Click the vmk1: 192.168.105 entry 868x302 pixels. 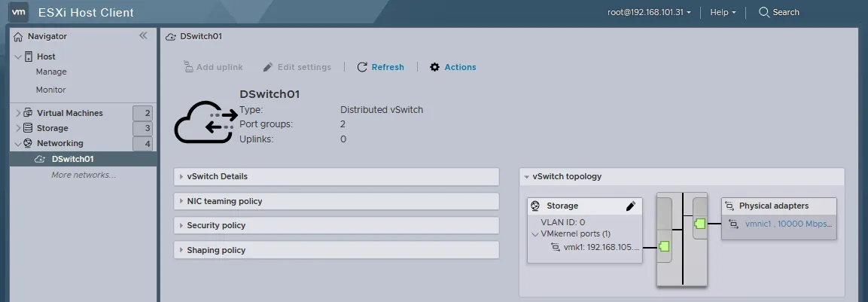602,247
